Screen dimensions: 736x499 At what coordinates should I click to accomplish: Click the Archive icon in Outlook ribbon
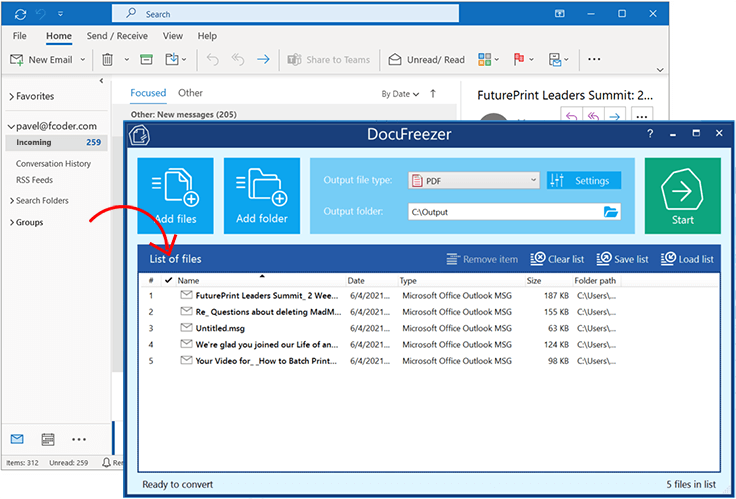(146, 60)
